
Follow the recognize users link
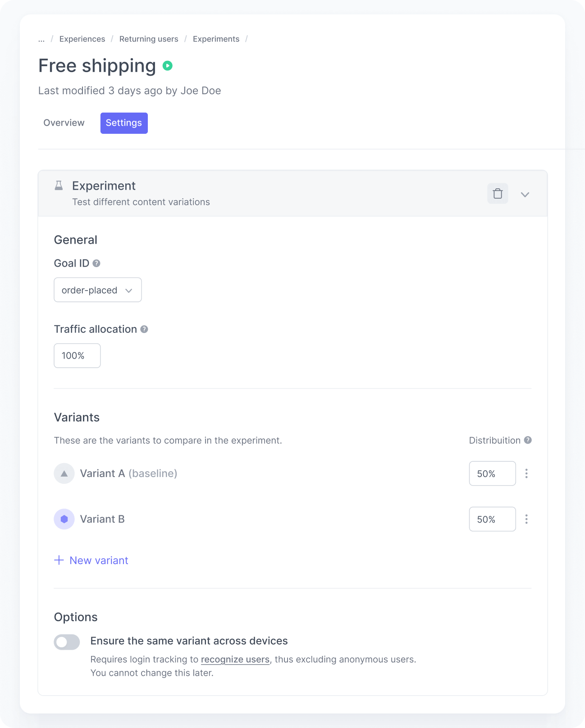pyautogui.click(x=235, y=660)
